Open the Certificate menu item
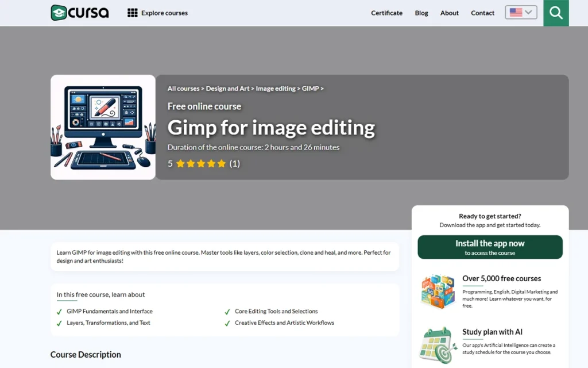Viewport: 588px width, 368px height. [x=386, y=13]
